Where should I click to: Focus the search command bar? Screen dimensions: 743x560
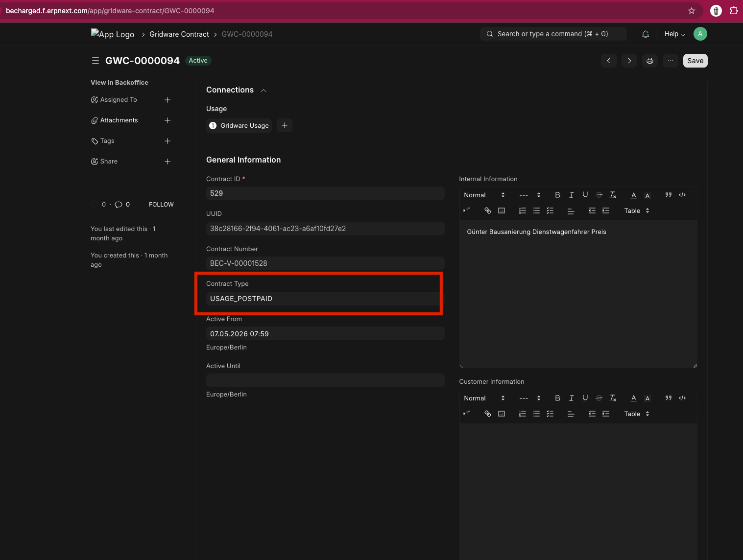(553, 34)
